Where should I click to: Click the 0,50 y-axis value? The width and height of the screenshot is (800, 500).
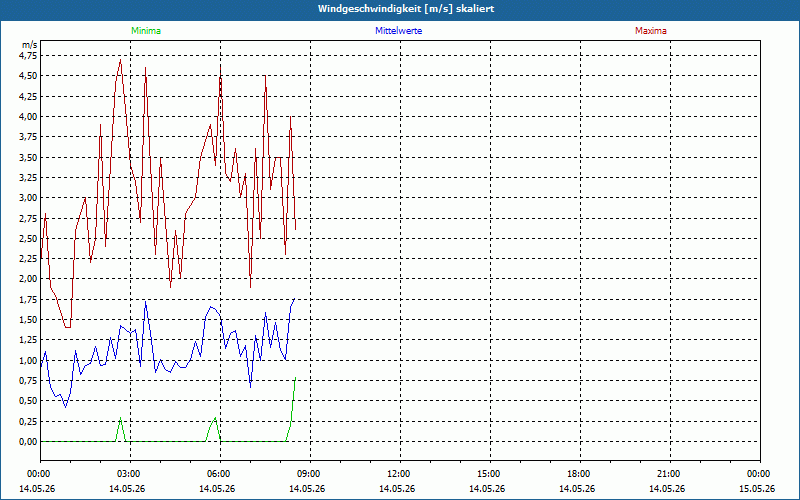(x=28, y=401)
